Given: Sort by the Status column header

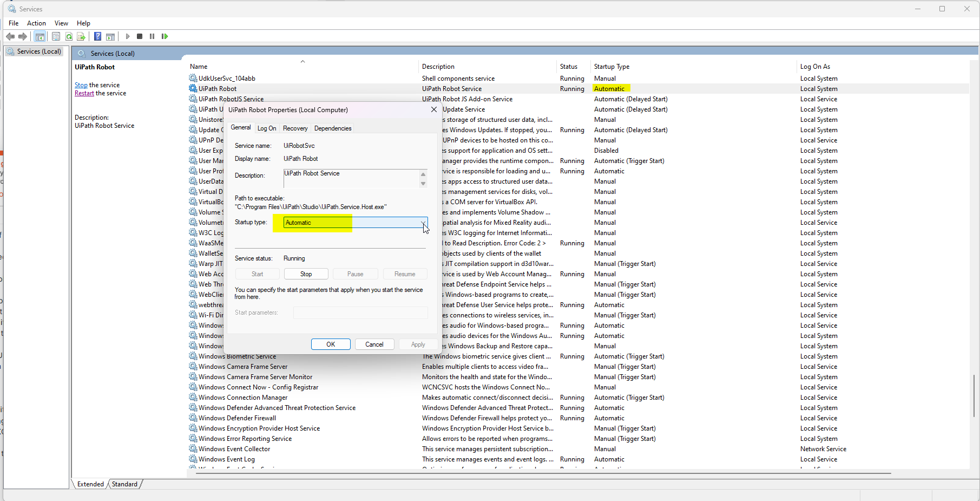Looking at the screenshot, I should pos(574,67).
